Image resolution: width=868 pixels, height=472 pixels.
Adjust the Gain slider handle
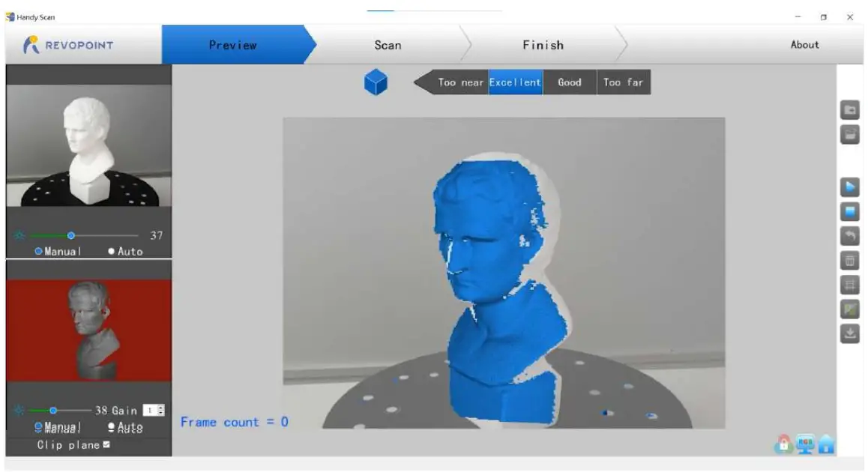point(52,410)
